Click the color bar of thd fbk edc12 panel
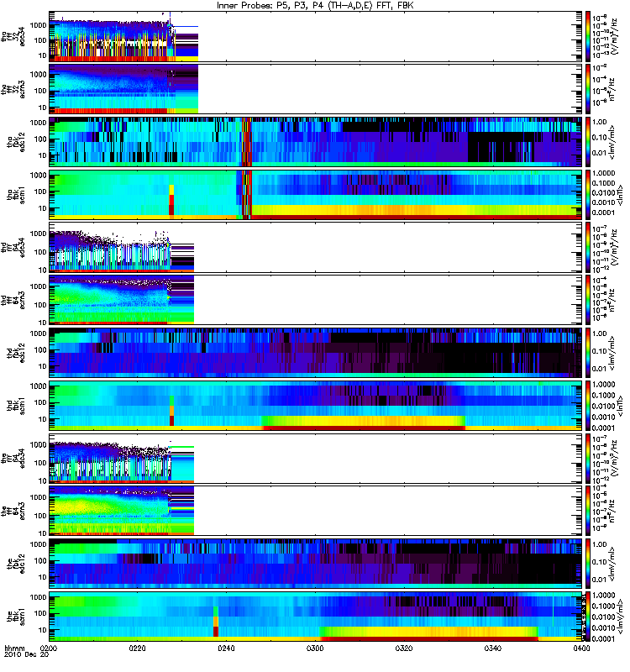 (587, 353)
